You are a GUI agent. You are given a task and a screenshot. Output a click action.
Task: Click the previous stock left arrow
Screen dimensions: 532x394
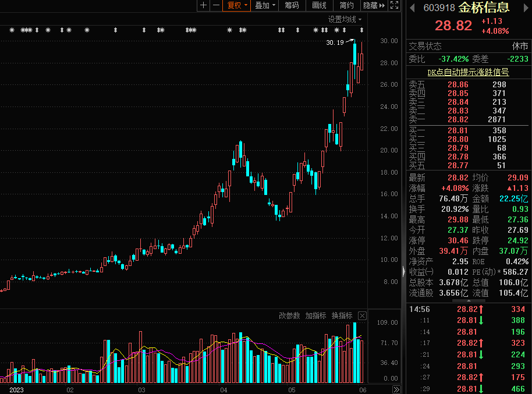pyautogui.click(x=412, y=8)
